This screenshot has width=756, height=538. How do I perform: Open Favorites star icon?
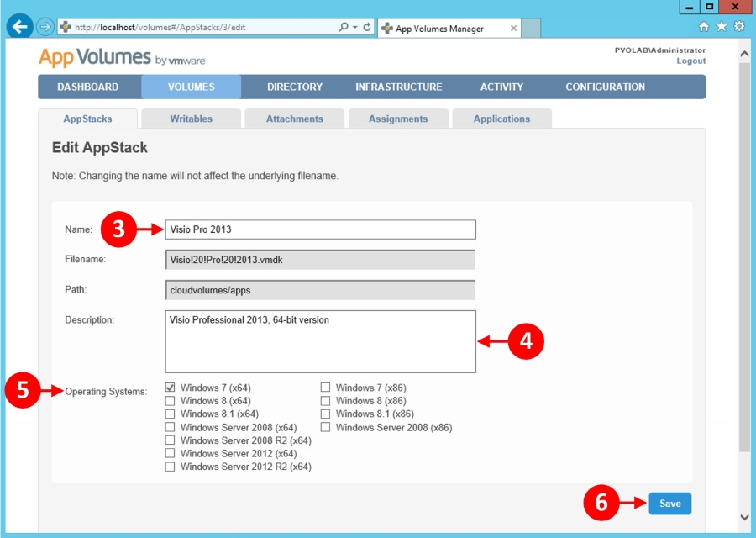pyautogui.click(x=722, y=27)
